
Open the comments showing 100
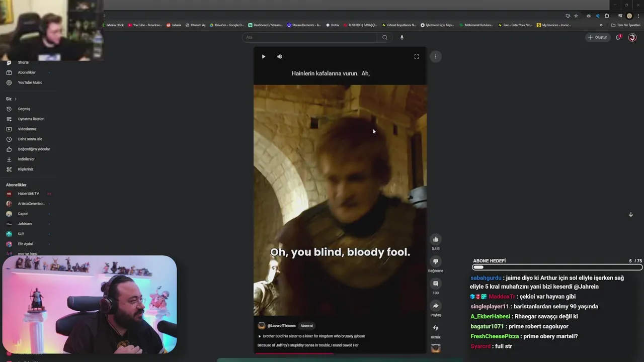(x=436, y=284)
